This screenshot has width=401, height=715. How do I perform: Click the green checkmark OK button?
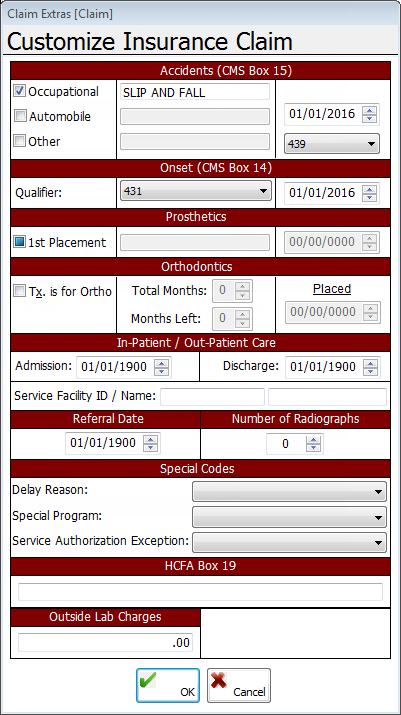(168, 685)
